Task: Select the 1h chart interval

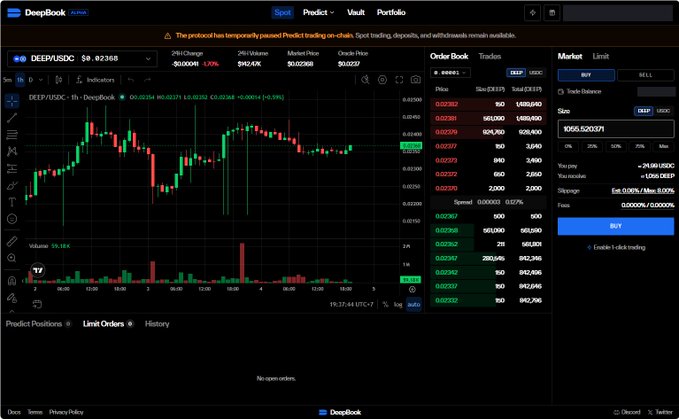Action: point(20,80)
